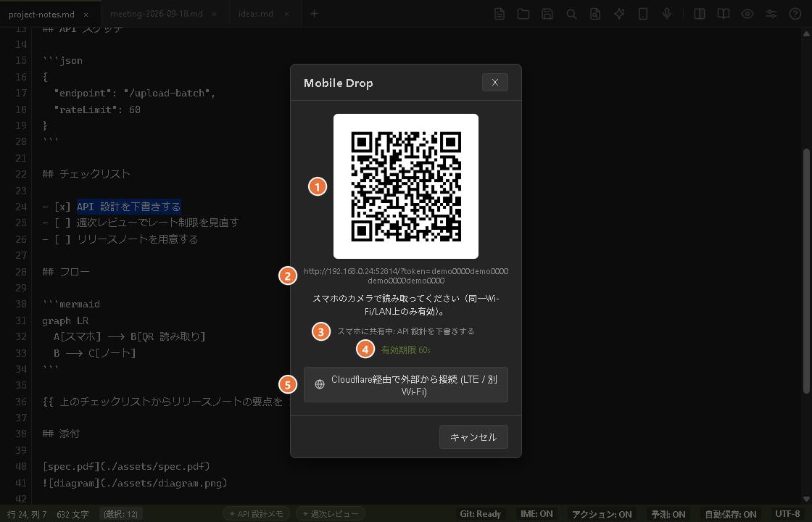
Task: Toggle split view columns icon
Action: (x=700, y=14)
